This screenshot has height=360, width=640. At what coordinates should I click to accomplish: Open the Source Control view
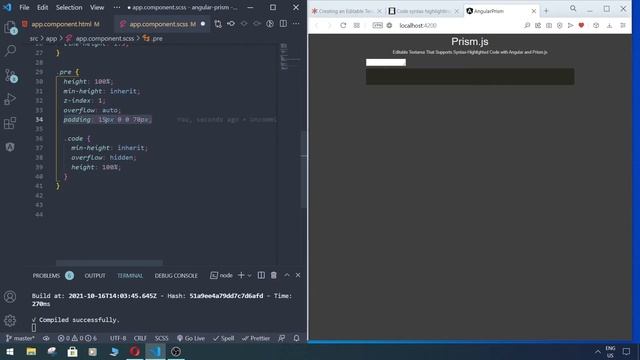click(10, 76)
